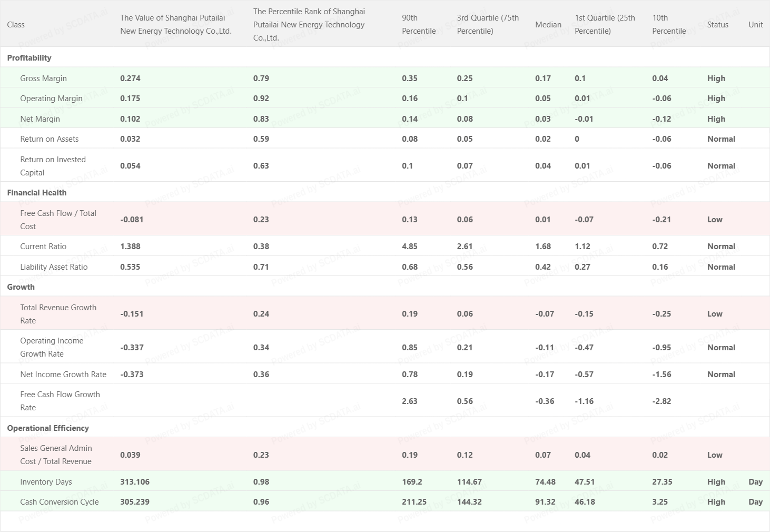Click the Current Ratio row label
The width and height of the screenshot is (770, 532).
[43, 247]
